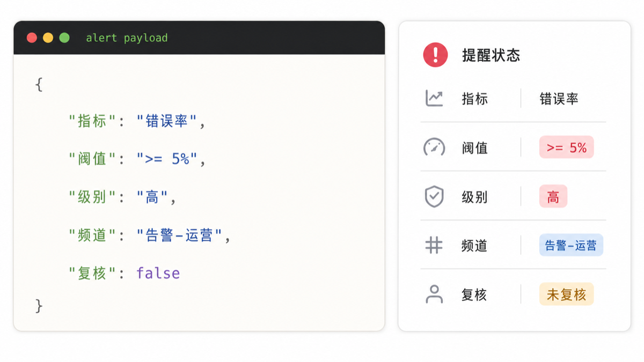Image resolution: width=644 pixels, height=362 pixels.
Task: Click the gauge icon next to 阈值
Action: pos(434,147)
